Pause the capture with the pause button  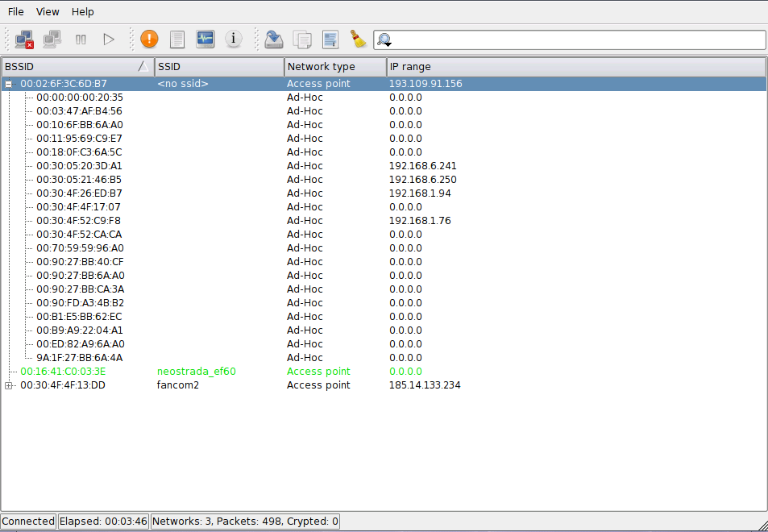point(81,39)
